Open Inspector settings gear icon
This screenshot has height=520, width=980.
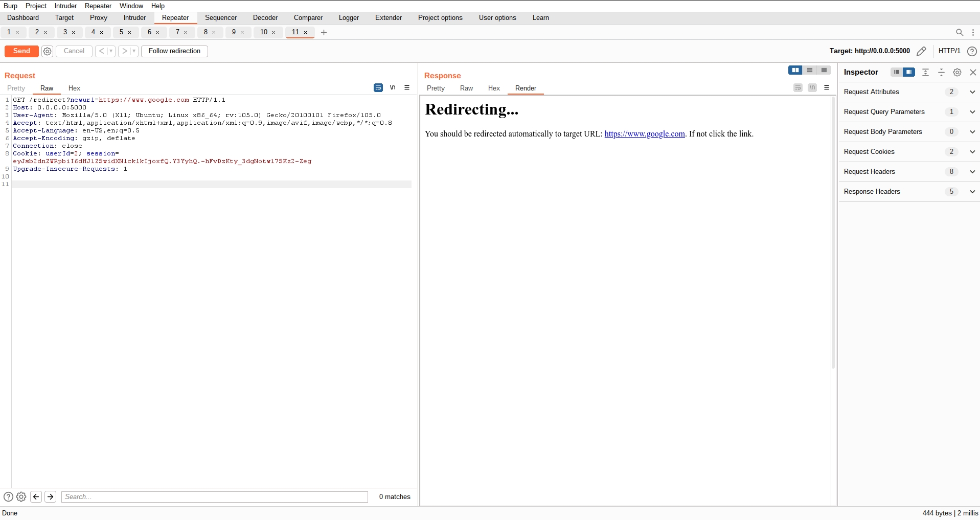pyautogui.click(x=957, y=73)
